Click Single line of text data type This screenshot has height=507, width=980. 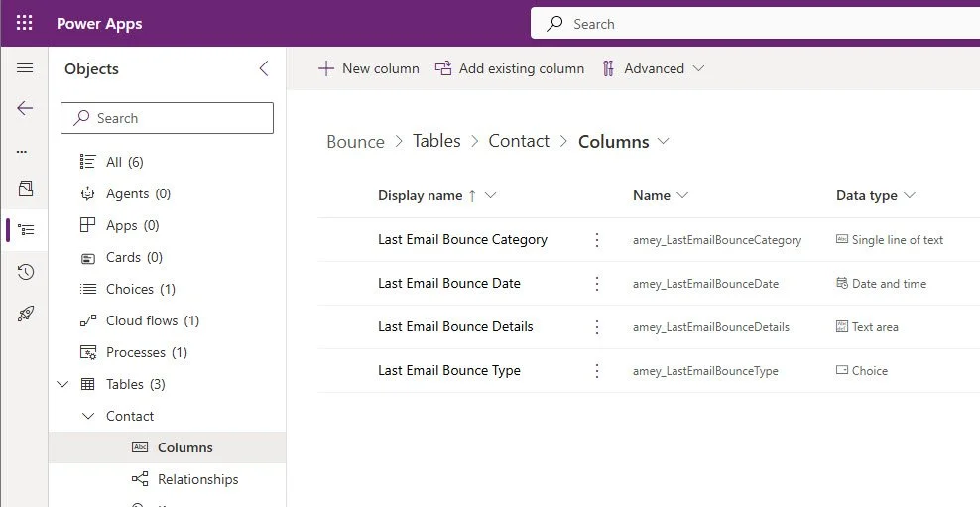click(890, 240)
